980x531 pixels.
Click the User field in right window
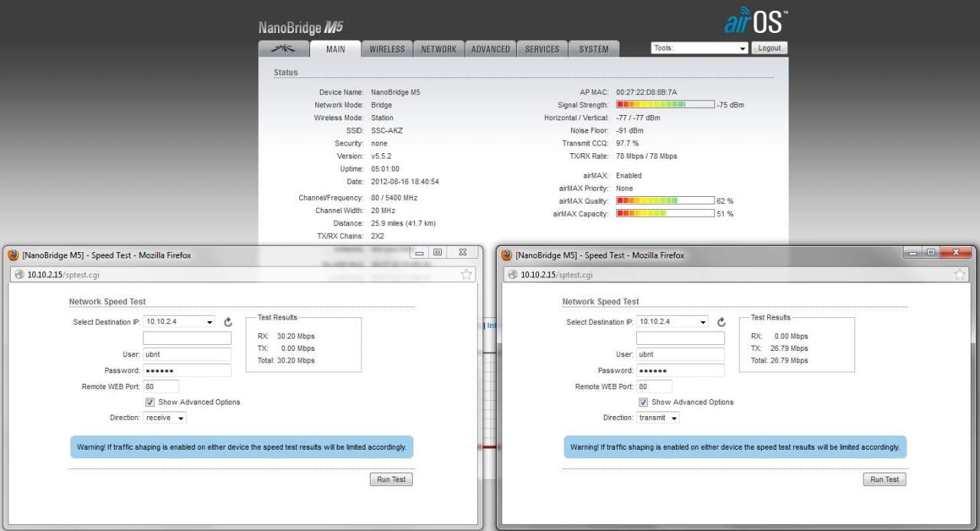(x=680, y=354)
